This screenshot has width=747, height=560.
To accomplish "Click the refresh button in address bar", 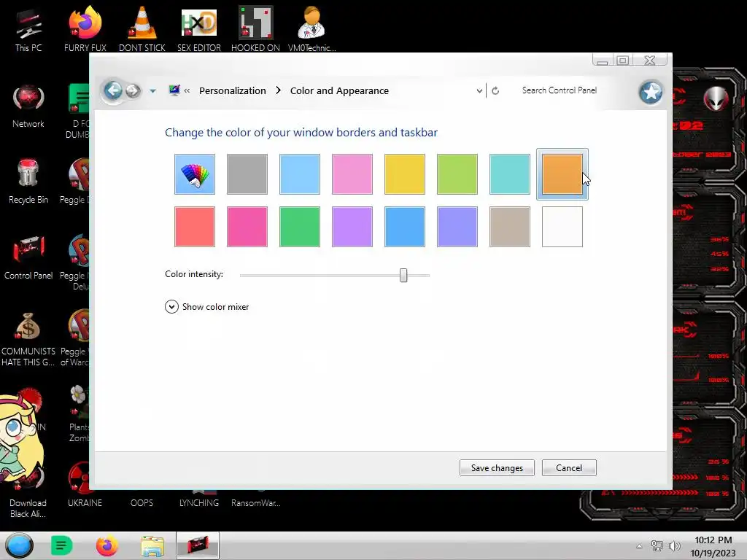I will pos(495,90).
